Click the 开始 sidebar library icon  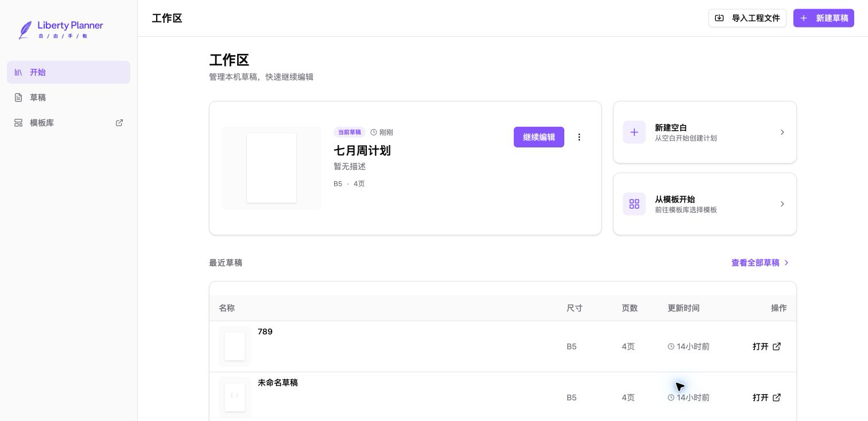pyautogui.click(x=18, y=72)
